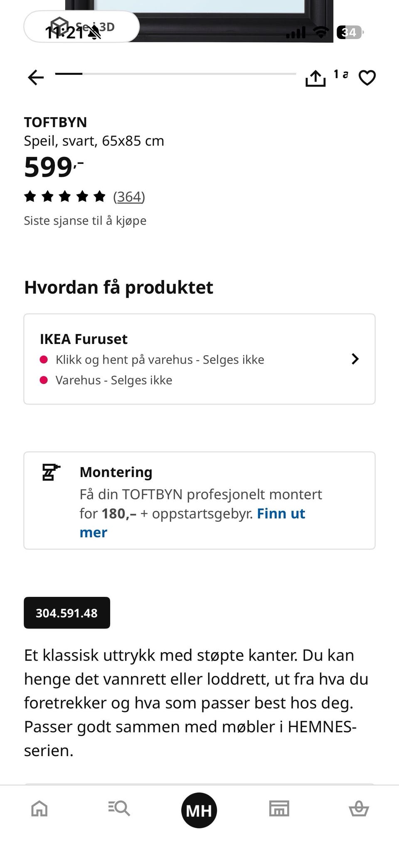
Task: Tap the TOFTBYN product title
Action: [x=55, y=122]
